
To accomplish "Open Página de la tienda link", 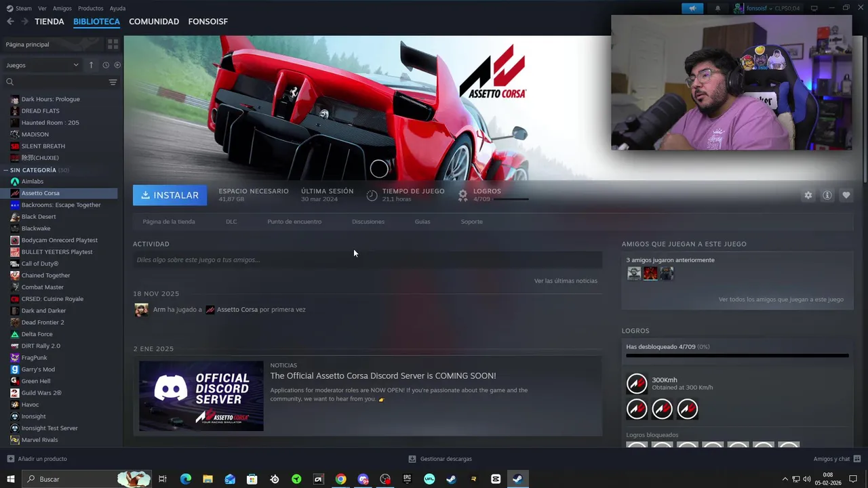I will 169,222.
